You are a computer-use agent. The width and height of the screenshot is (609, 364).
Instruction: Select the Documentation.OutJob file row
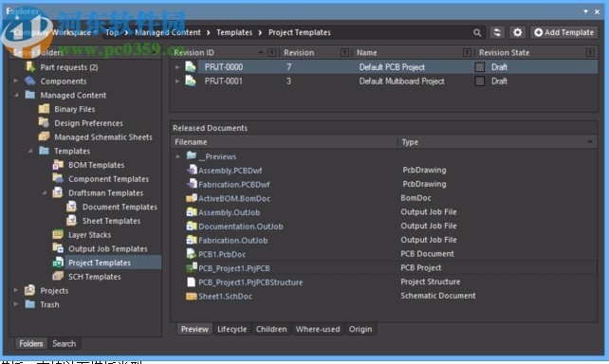[x=384, y=227]
